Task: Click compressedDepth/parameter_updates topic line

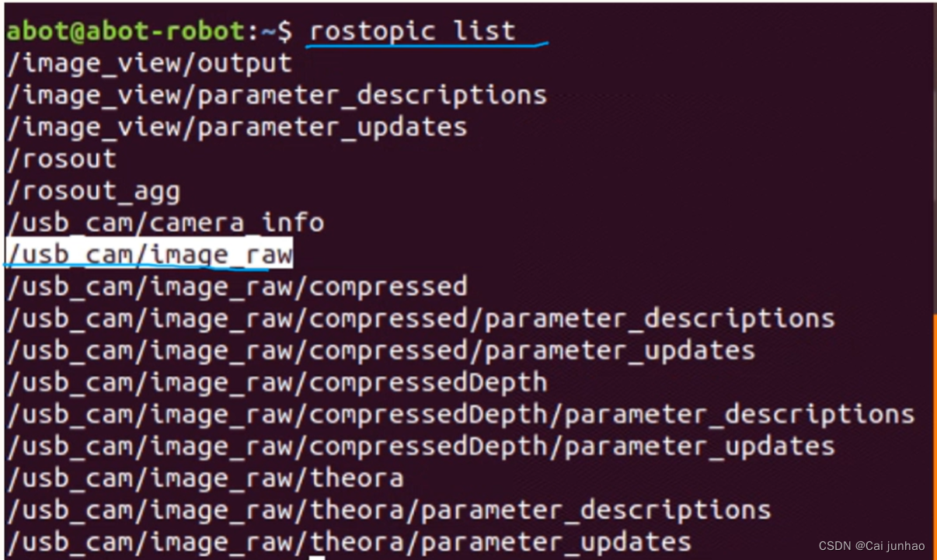Action: point(420,446)
